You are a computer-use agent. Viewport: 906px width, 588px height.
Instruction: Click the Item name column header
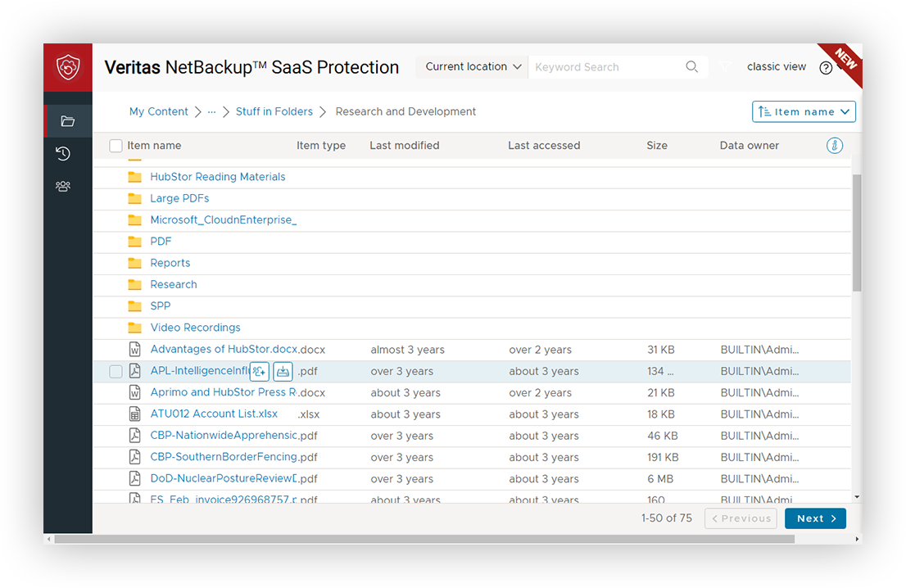point(154,146)
